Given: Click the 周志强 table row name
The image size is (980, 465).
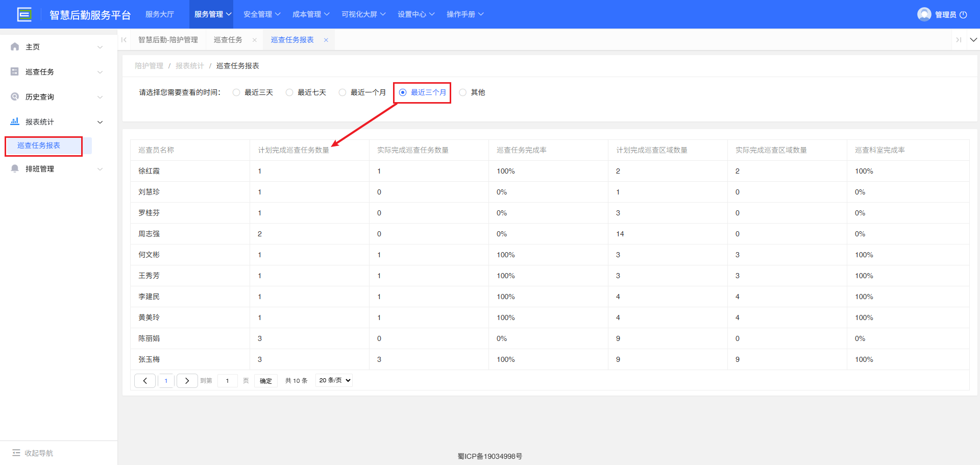Looking at the screenshot, I should pyautogui.click(x=149, y=234).
